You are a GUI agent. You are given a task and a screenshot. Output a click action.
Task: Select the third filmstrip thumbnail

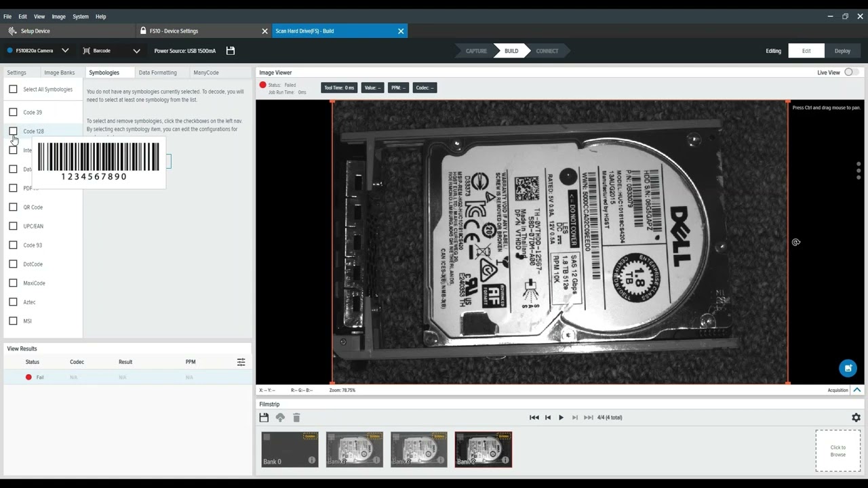pos(418,449)
